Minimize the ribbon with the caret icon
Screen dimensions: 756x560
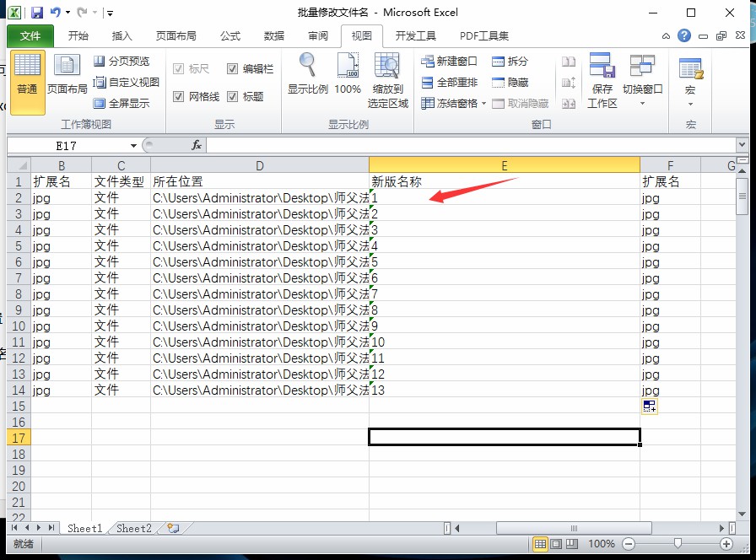[666, 36]
